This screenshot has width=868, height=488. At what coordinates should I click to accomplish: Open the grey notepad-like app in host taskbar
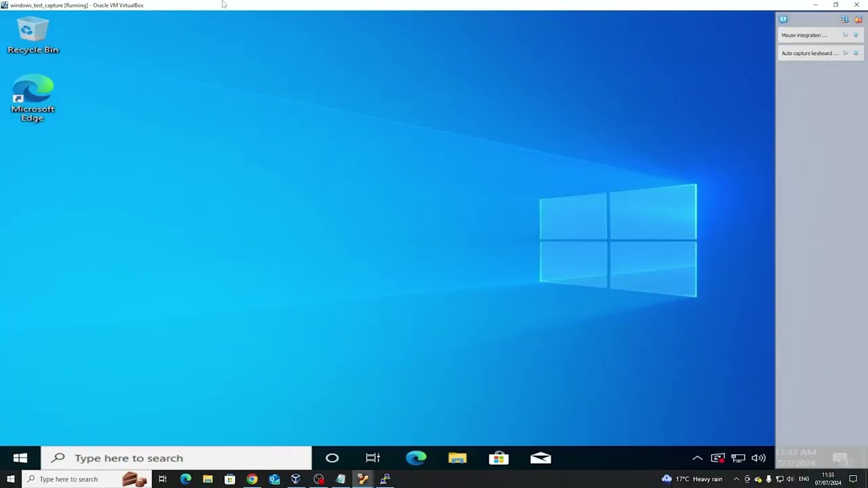pyautogui.click(x=340, y=479)
